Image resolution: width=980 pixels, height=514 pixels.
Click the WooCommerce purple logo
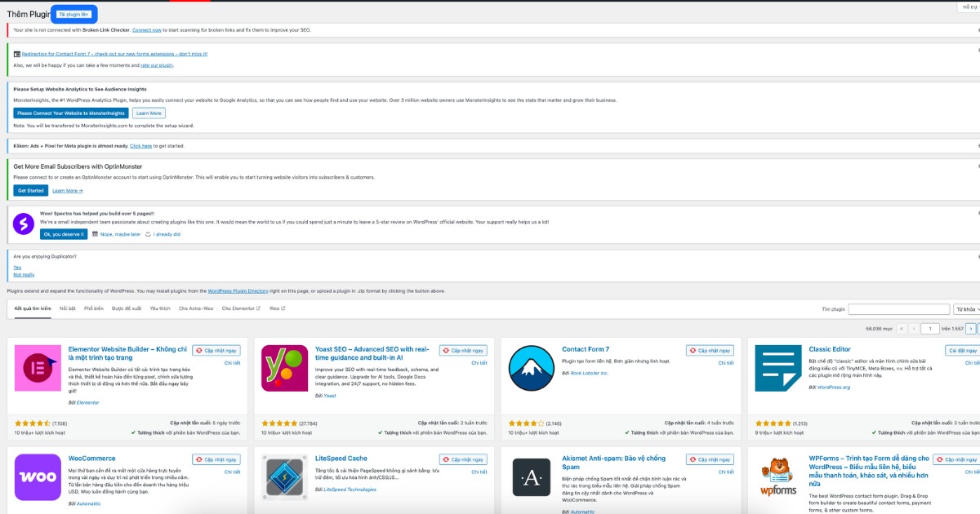(x=38, y=477)
